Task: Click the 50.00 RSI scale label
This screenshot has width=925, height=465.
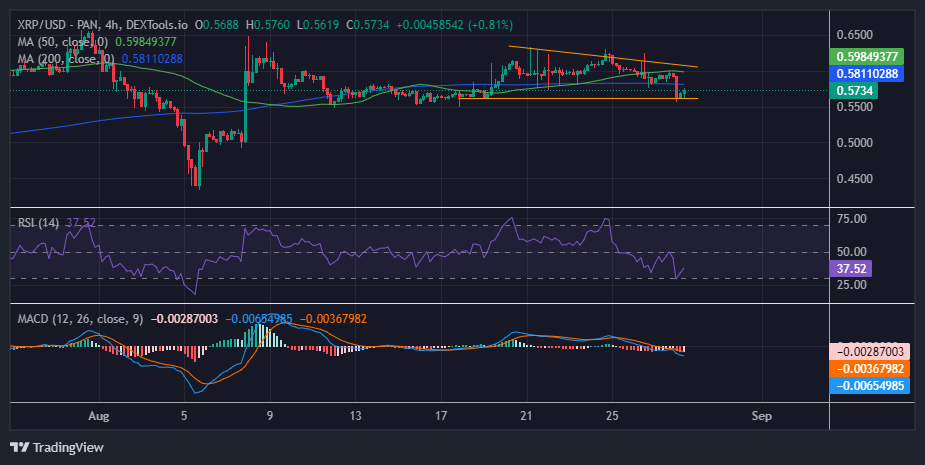Action: [852, 252]
